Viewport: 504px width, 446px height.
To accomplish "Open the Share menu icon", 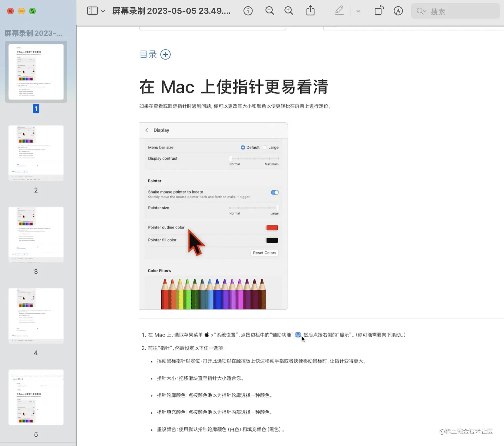I will (310, 11).
